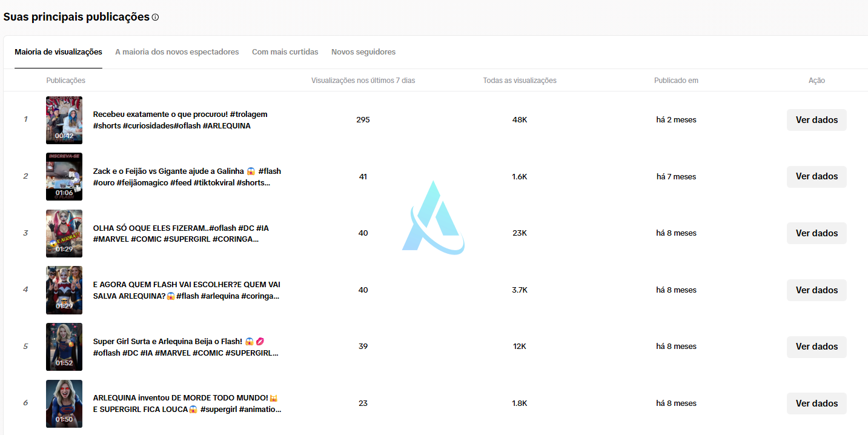Click the thumbnail of the fourth-ranked video
Screen dimensions: 868x435
point(64,290)
